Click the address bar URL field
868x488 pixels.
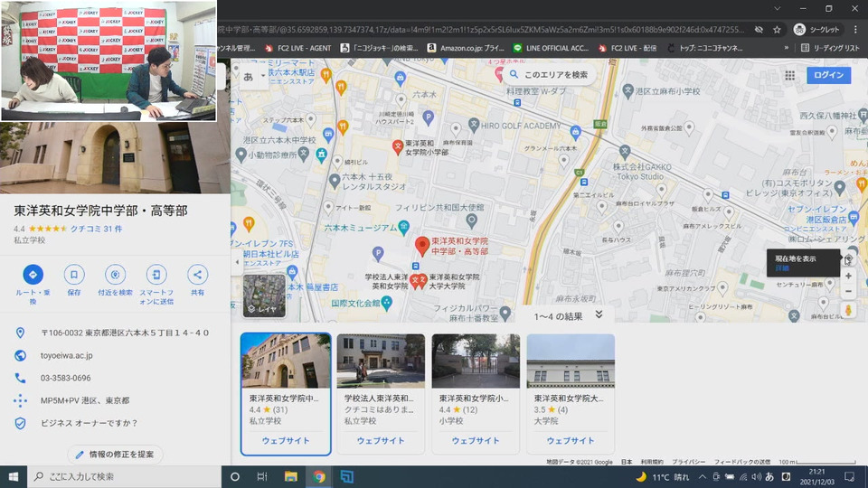pos(482,29)
